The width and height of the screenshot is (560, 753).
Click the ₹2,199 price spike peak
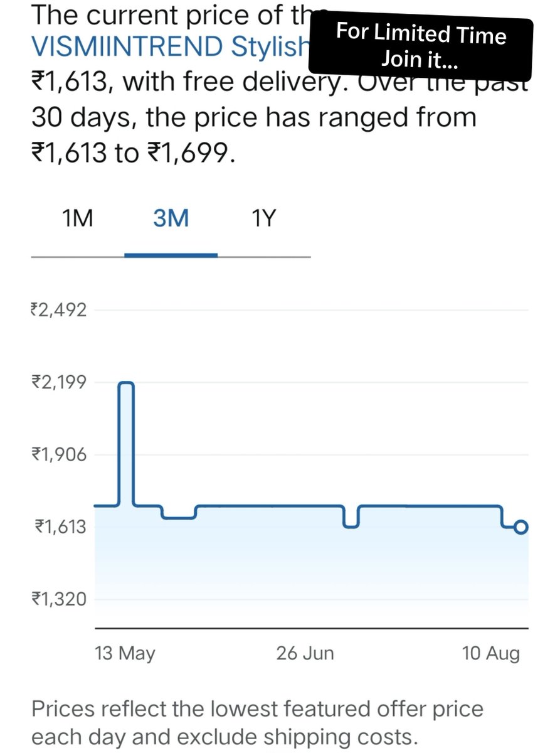[x=125, y=383]
